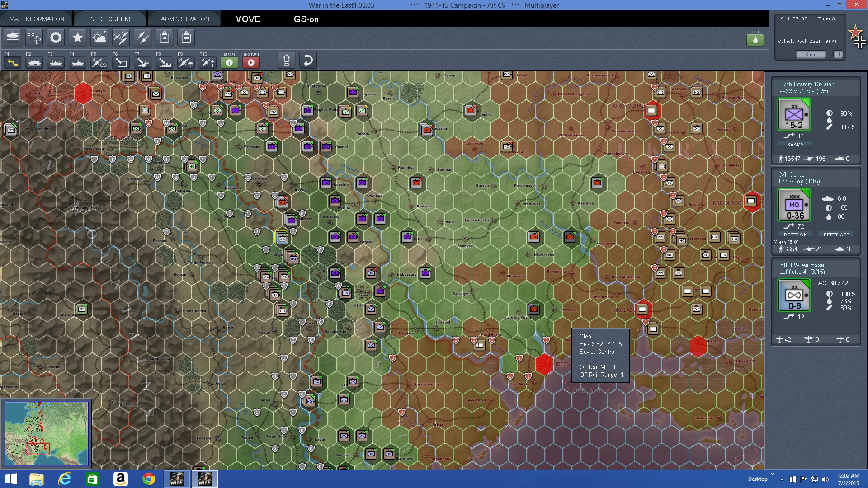Viewport: 868px width, 488px height.
Task: Select F8 bomb city mode
Action: pos(165,62)
